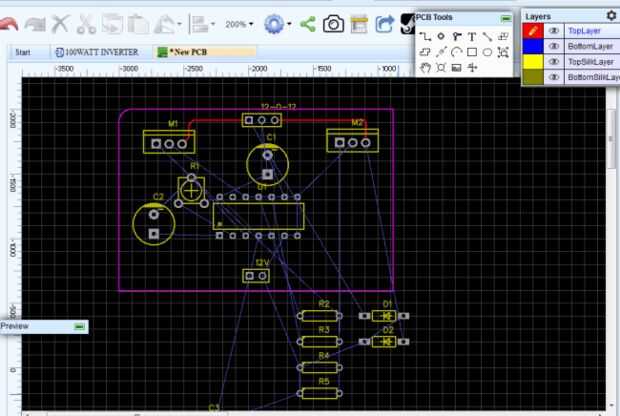The height and width of the screenshot is (416, 620).
Task: Expand the blue gear dropdown arrow
Action: tap(289, 24)
